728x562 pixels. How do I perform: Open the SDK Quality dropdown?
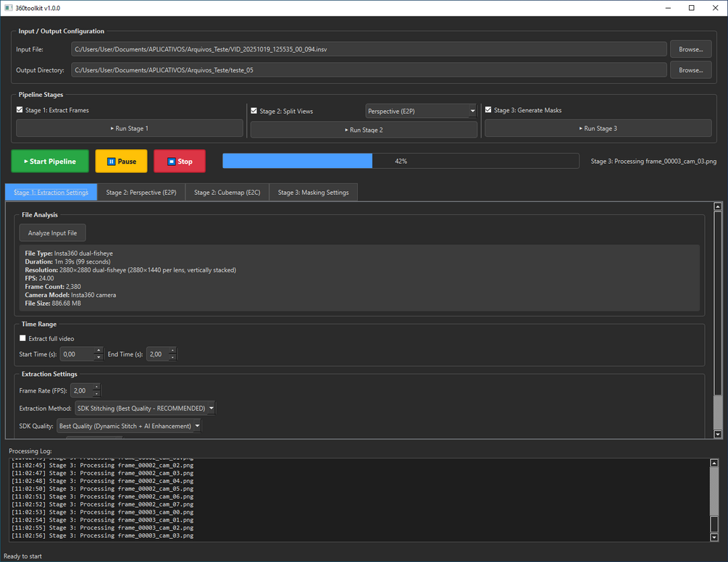[x=129, y=426]
